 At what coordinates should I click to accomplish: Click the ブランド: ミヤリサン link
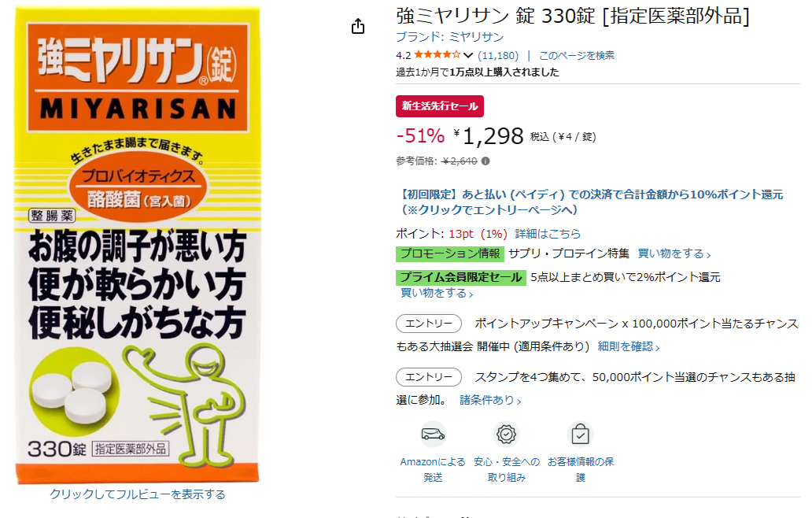tap(449, 37)
